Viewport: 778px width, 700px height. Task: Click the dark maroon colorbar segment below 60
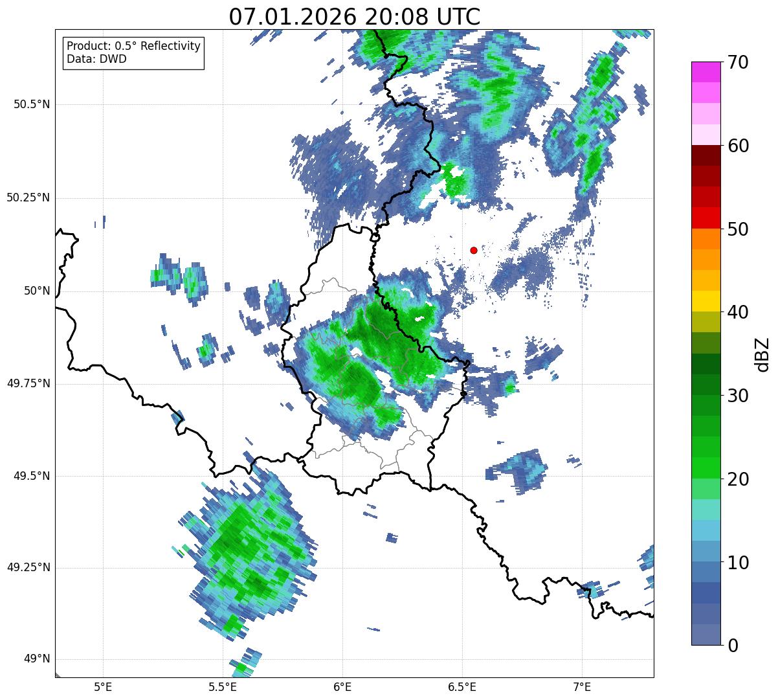click(706, 155)
